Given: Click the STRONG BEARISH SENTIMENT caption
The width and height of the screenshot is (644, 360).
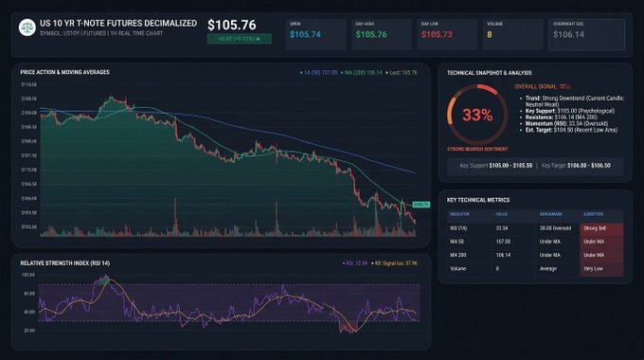Looking at the screenshot, I should click(x=477, y=149).
